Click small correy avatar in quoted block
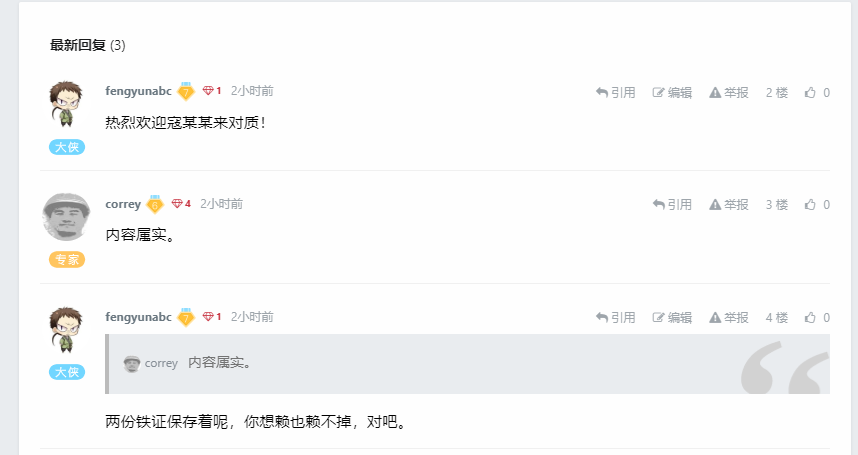Image resolution: width=858 pixels, height=455 pixels. pyautogui.click(x=131, y=363)
